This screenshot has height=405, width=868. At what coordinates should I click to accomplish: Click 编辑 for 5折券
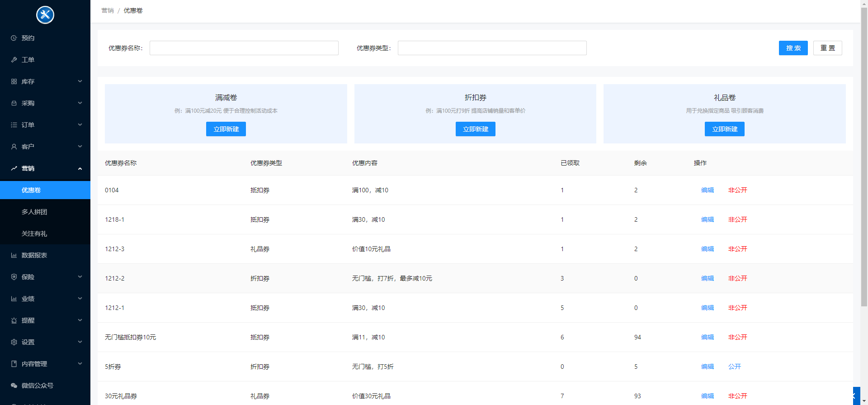(x=708, y=367)
